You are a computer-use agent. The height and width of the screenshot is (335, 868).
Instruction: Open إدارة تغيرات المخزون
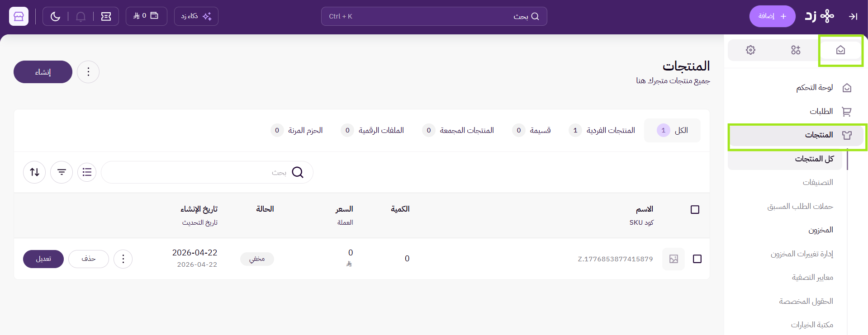tap(802, 254)
